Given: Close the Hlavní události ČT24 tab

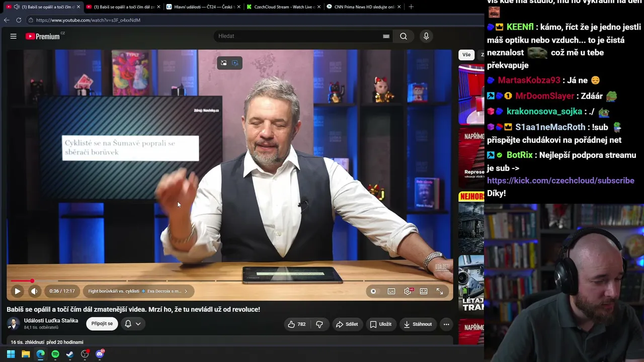Looking at the screenshot, I should 238,7.
